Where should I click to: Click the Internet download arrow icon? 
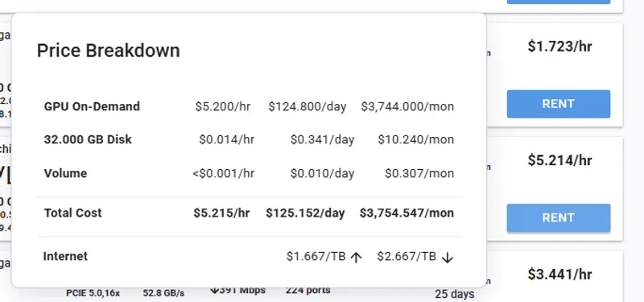coord(448,258)
